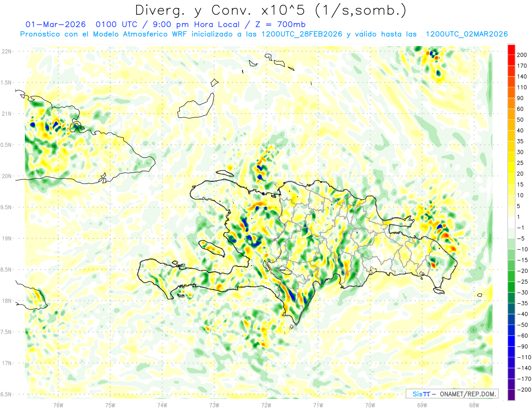Click the '9.5N' latitude label
Viewport: 532px width, 411px height.
tap(6, 207)
